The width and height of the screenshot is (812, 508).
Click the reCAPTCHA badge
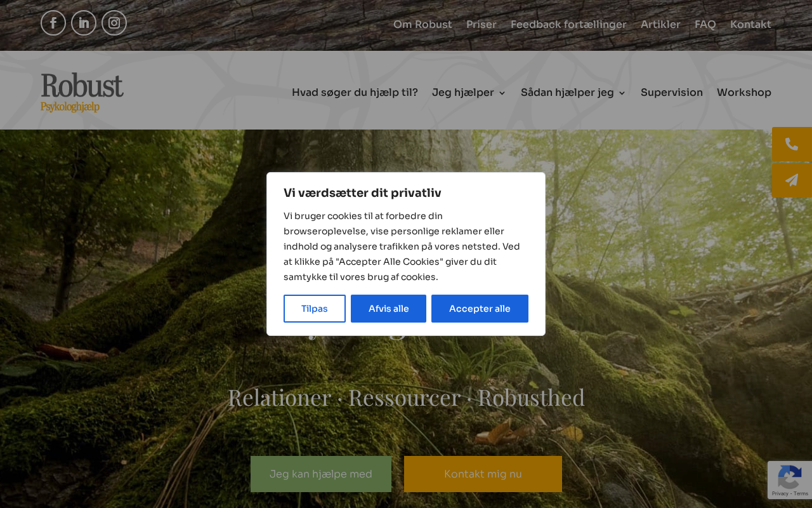790,479
